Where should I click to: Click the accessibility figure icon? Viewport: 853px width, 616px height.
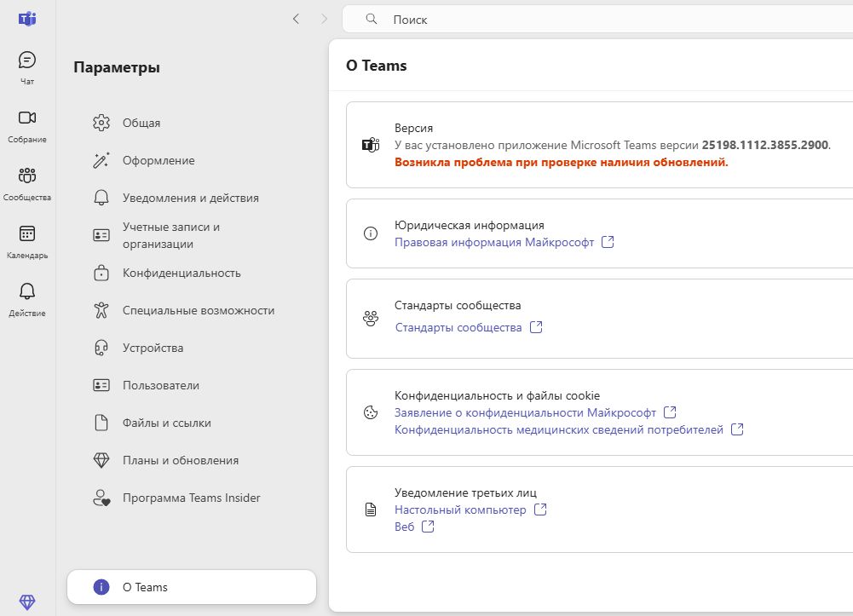[x=101, y=310]
